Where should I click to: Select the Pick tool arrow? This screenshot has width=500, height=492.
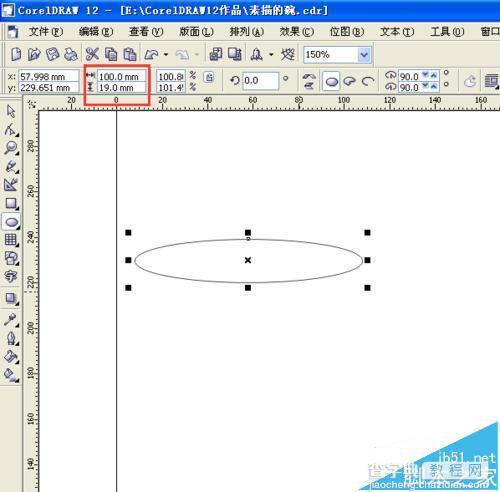click(11, 111)
